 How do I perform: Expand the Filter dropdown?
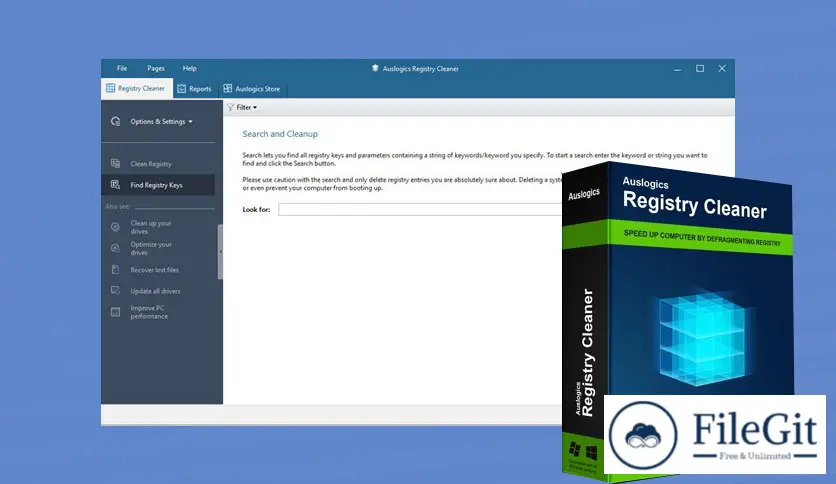(242, 107)
